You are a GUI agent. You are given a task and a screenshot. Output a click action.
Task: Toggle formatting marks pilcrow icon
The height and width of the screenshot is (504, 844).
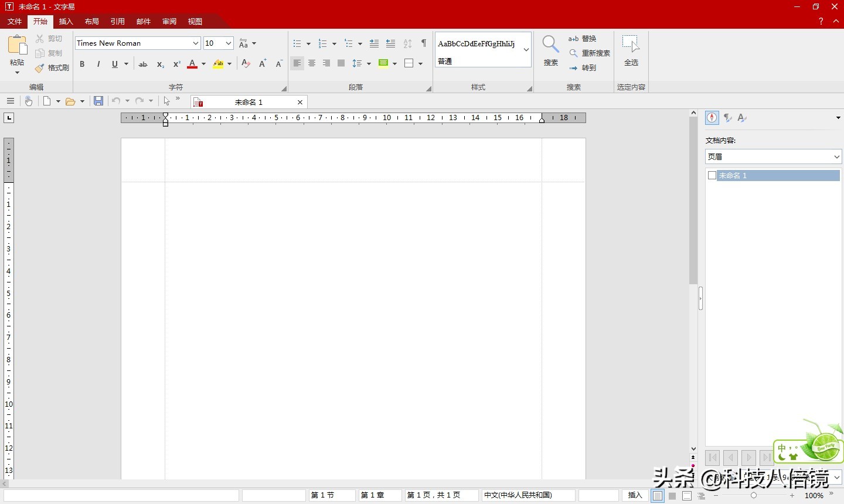424,43
